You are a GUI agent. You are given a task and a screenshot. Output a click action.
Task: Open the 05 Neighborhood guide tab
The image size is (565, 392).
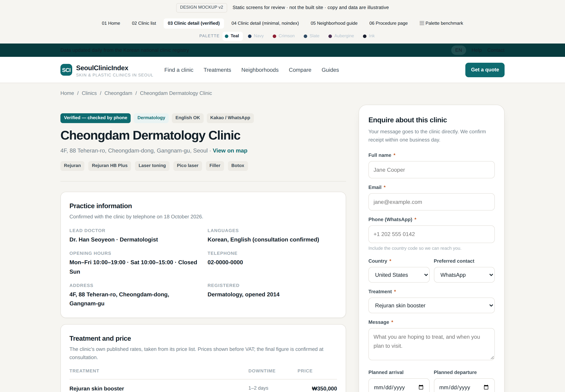point(334,23)
